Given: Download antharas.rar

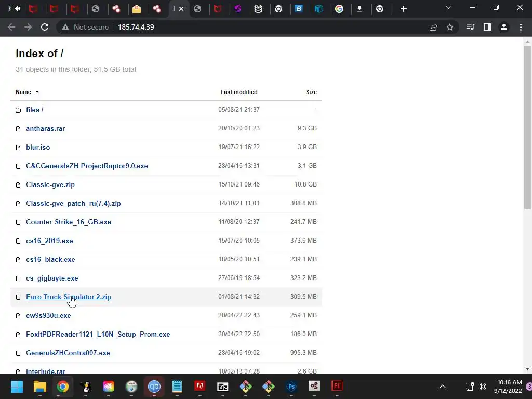Looking at the screenshot, I should coord(46,129).
